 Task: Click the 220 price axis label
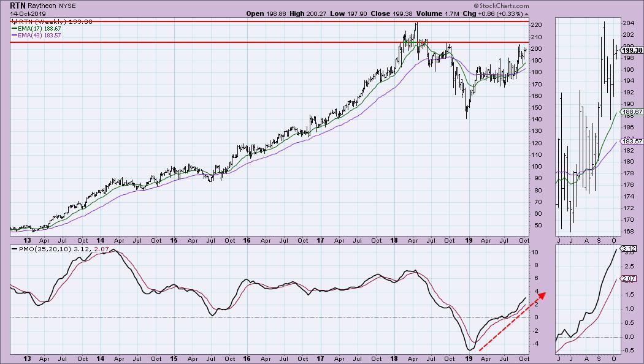tap(537, 25)
